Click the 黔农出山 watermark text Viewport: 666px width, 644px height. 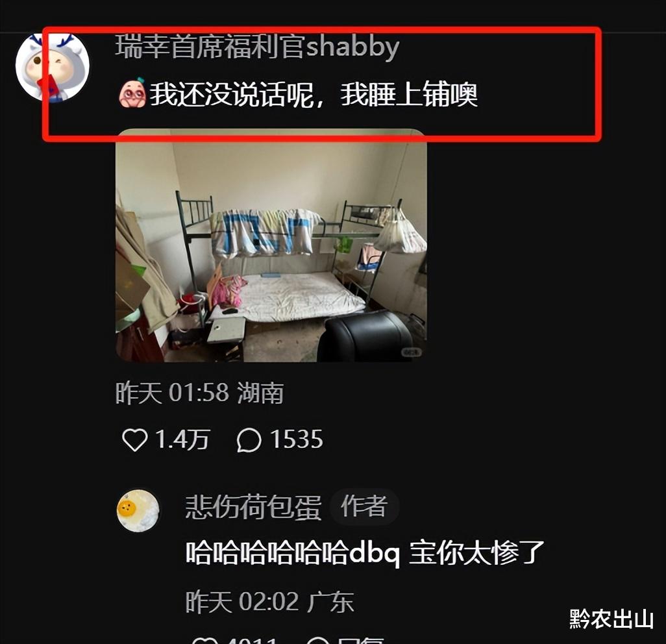click(x=611, y=619)
